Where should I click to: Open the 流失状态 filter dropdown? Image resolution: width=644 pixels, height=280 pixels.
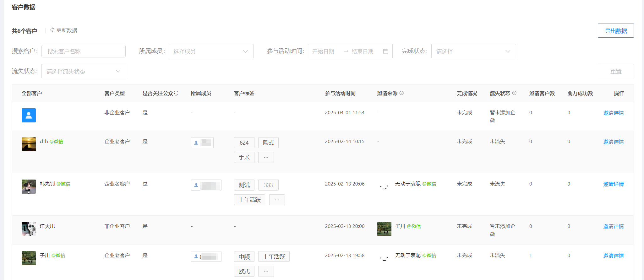click(x=84, y=71)
